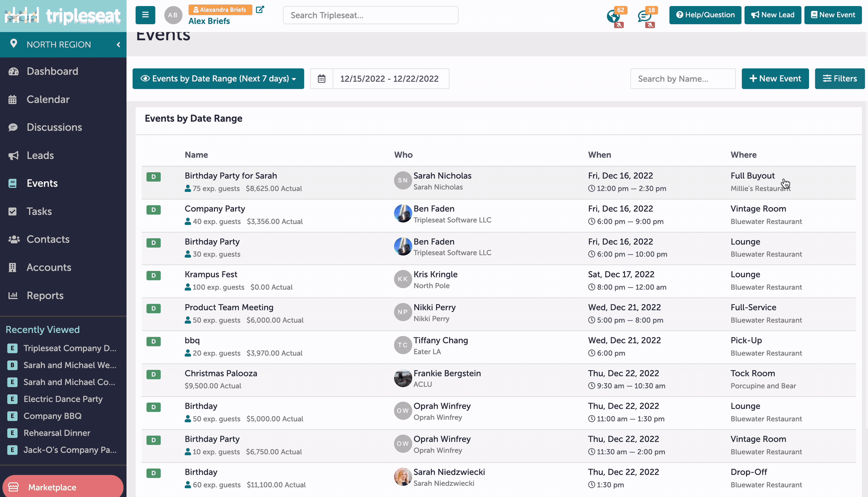Click the KK avatar for Kris Kringle
The image size is (868, 497).
pos(403,279)
